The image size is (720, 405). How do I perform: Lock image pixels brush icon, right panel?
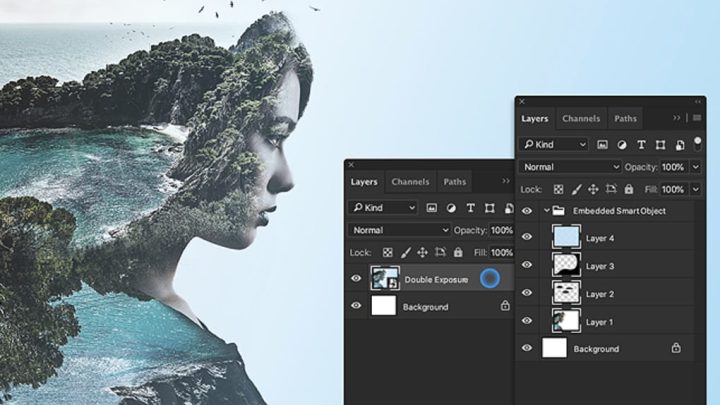(x=576, y=189)
